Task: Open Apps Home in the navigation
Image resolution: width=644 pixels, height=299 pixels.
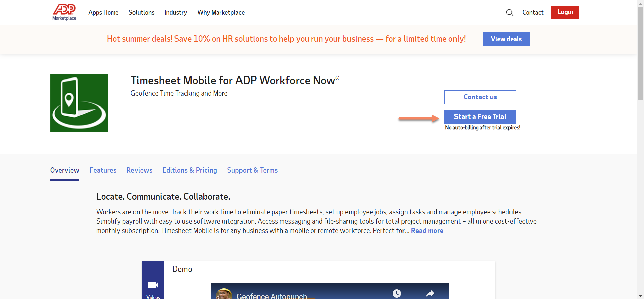Action: coord(103,12)
